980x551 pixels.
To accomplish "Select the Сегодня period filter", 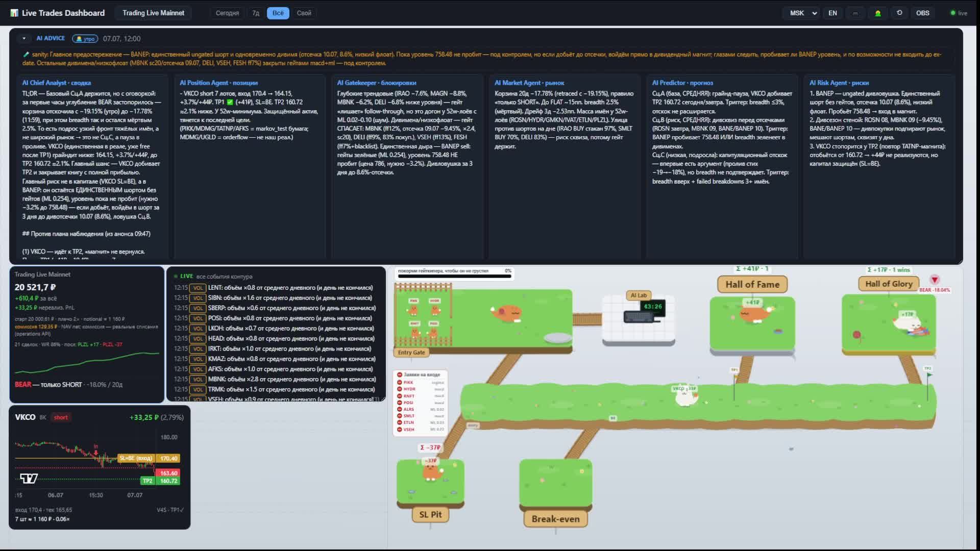I will (227, 13).
